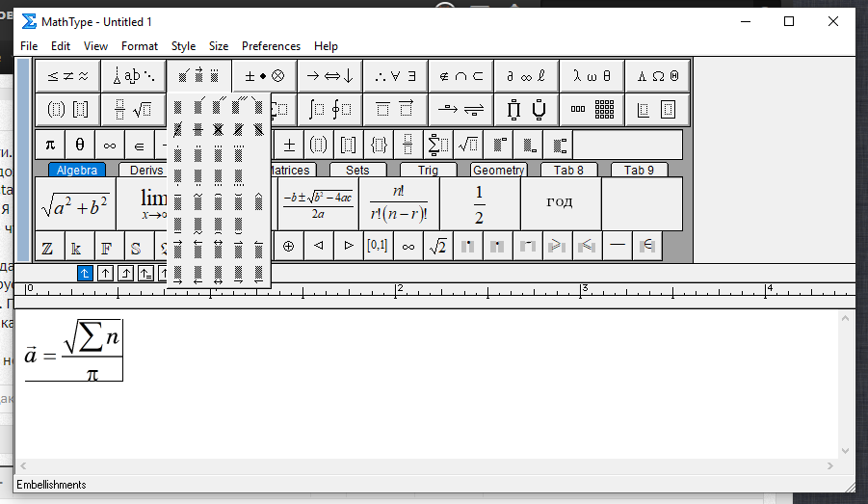
Task: Apply the single prime embellishment
Action: [x=198, y=105]
